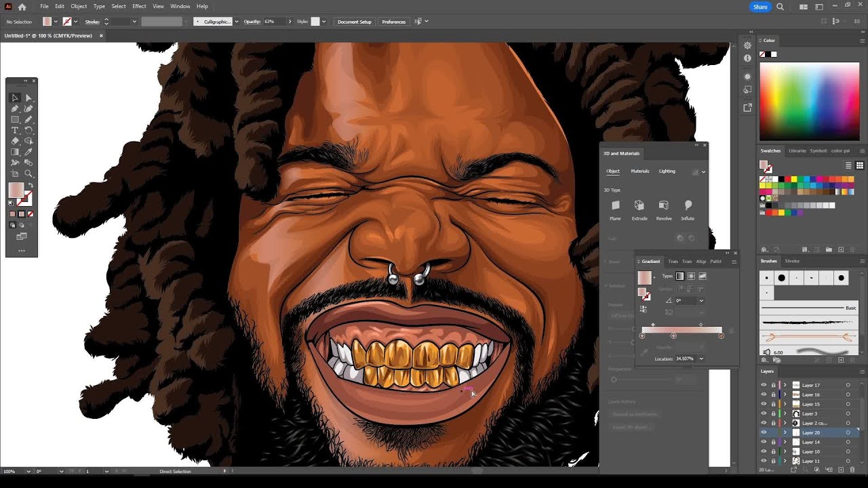Open the File menu

coord(44,6)
